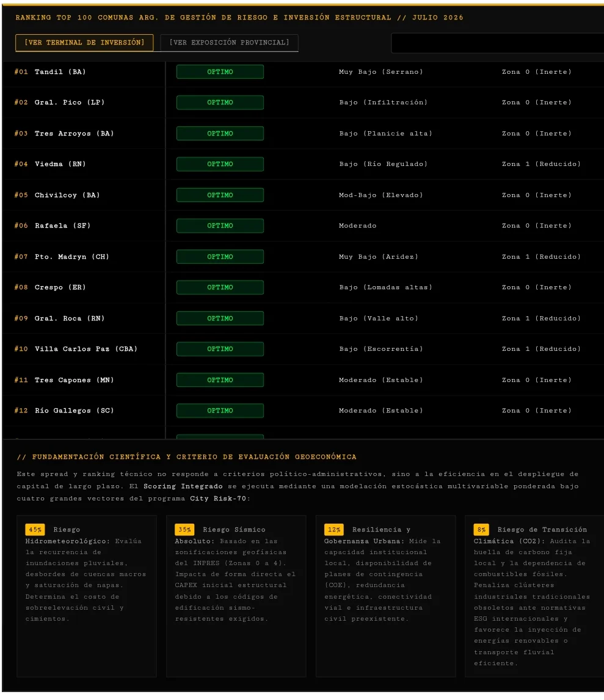Click 'Moderado (Estable)' in Tres Capones row
604x700 pixels.
[380, 380]
